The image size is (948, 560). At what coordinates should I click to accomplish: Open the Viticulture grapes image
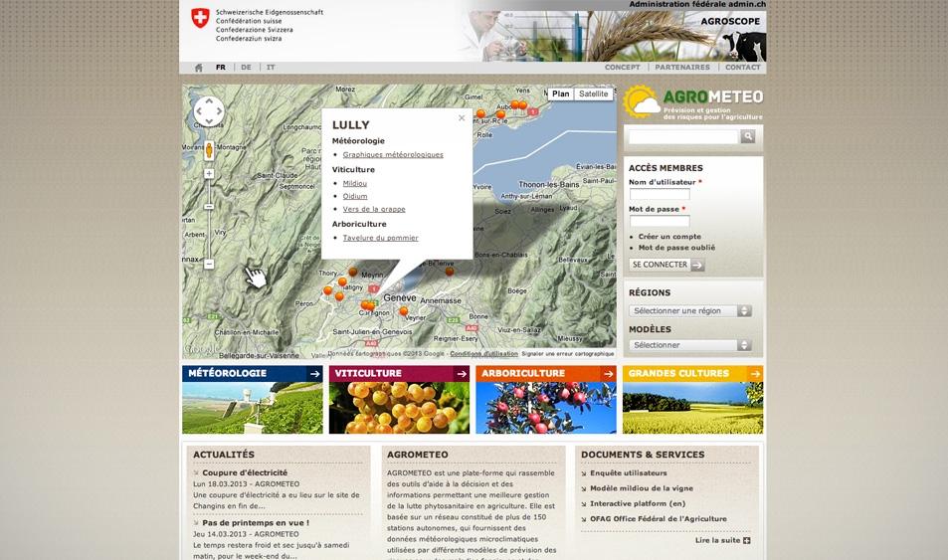tap(399, 408)
